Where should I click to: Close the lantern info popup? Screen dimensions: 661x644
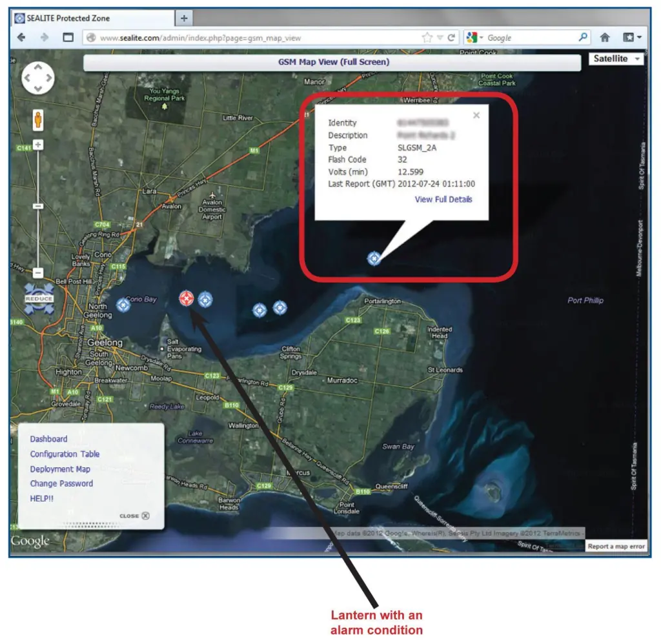[476, 115]
